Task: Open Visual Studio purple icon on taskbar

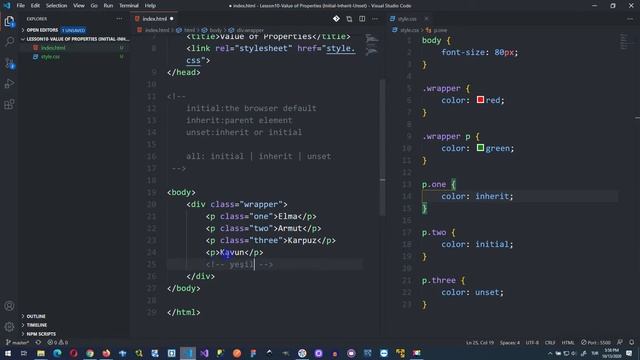Action: coord(204,353)
